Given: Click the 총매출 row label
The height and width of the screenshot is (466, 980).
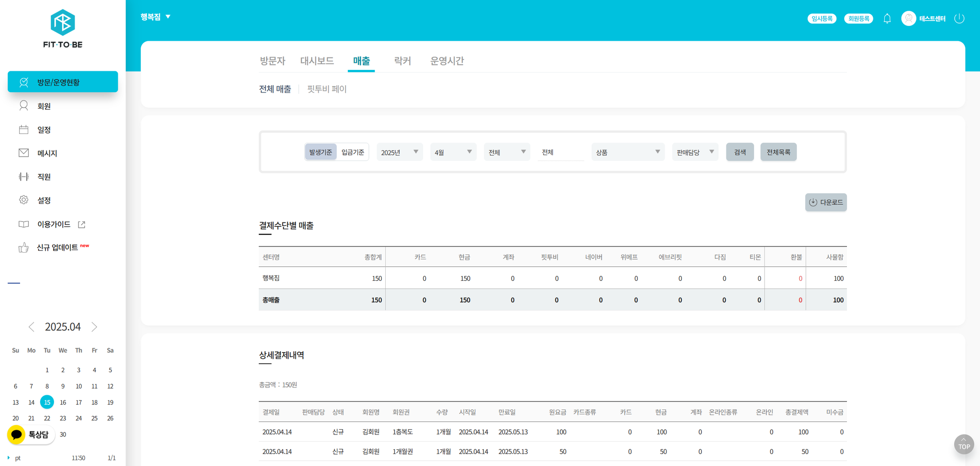Looking at the screenshot, I should click(x=271, y=300).
